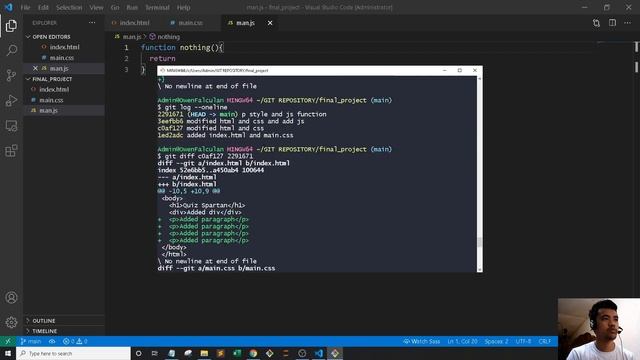This screenshot has height=360, width=640.
Task: Click the remote window indicator in status bar
Action: click(x=8, y=341)
